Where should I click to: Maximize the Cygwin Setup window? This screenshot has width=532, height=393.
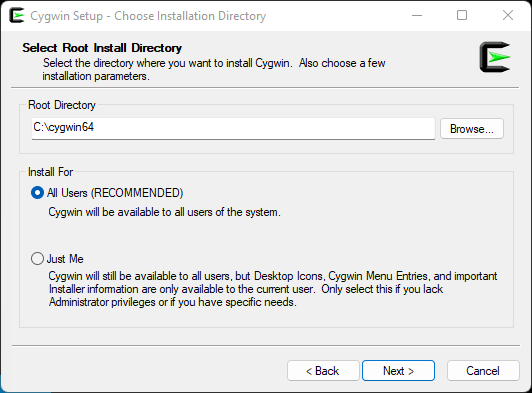(462, 15)
